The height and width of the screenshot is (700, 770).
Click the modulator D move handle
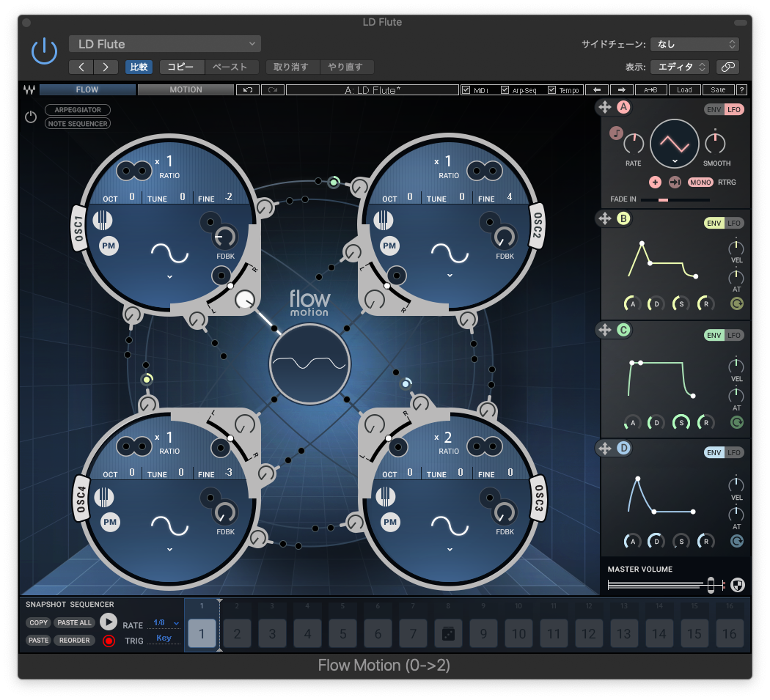pos(604,448)
